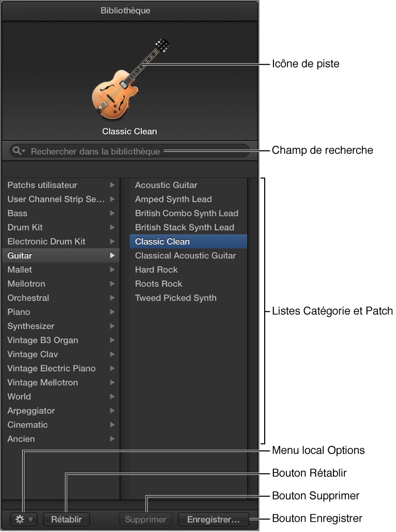Image resolution: width=396 pixels, height=532 pixels.
Task: Open the Vintage B3 Organ category
Action: click(42, 340)
